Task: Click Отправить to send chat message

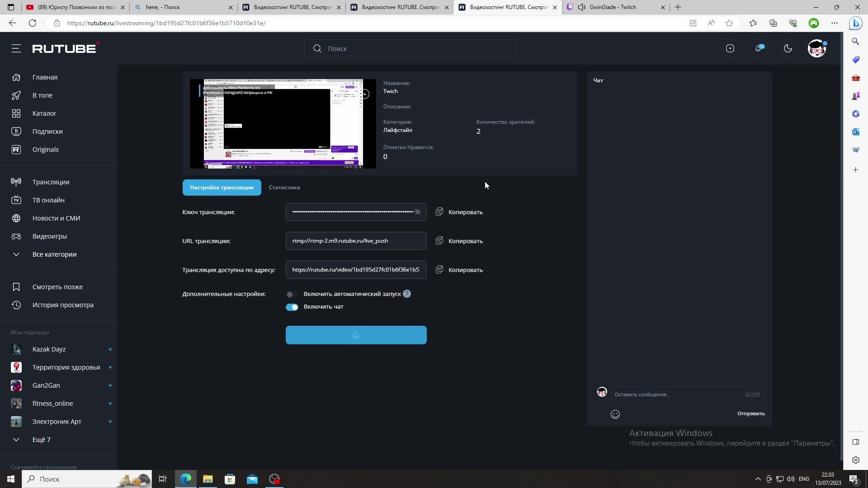Action: pos(750,413)
